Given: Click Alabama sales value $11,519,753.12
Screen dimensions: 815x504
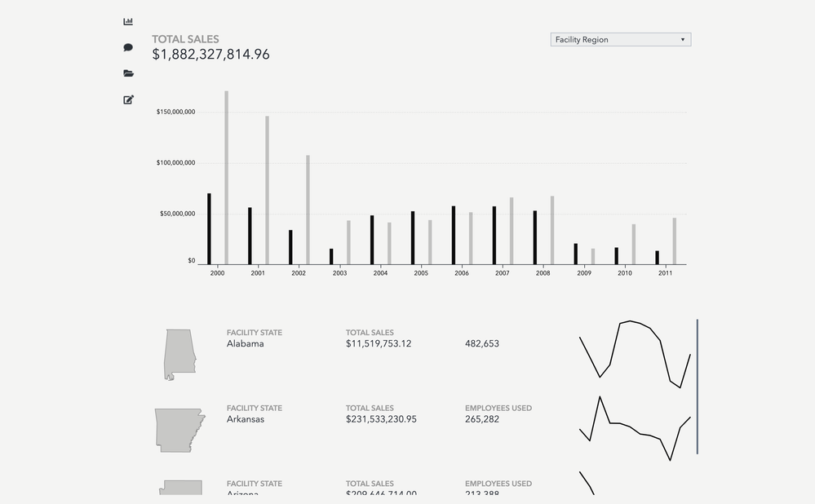Looking at the screenshot, I should [x=379, y=343].
